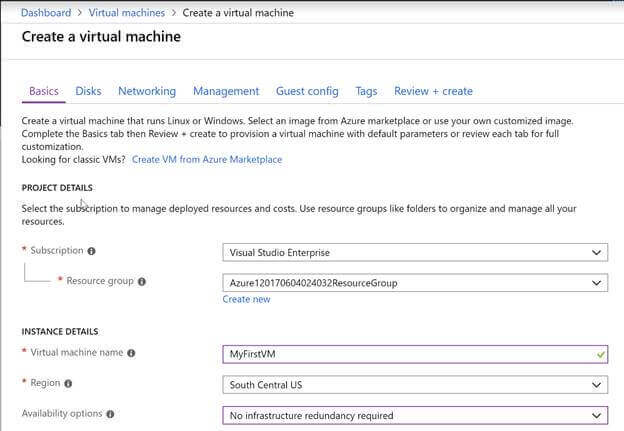Open the Guest config tab

coord(307,91)
